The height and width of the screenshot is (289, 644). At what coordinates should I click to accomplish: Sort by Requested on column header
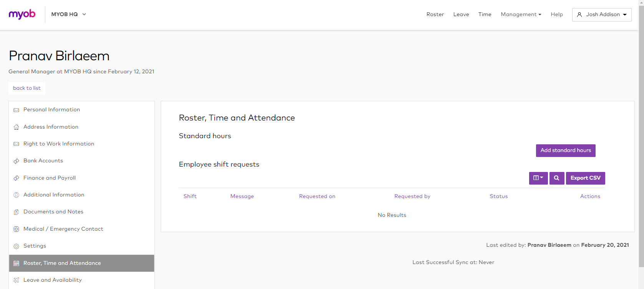coord(317,197)
